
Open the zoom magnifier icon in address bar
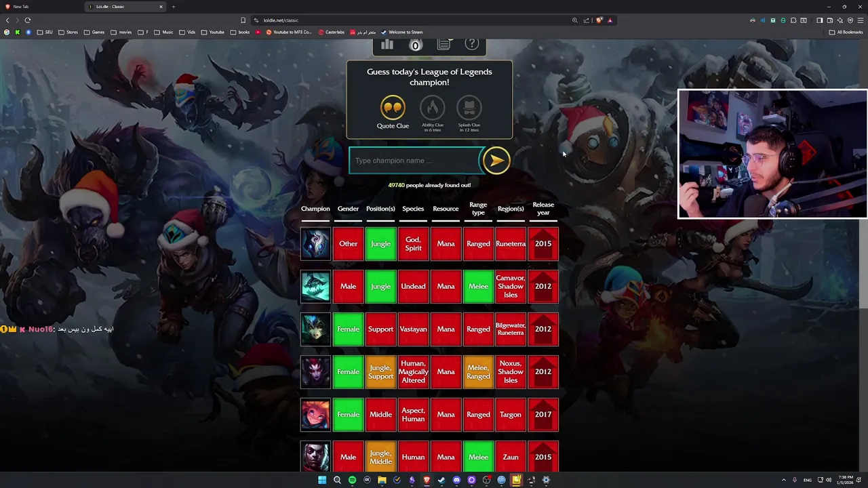coord(575,20)
